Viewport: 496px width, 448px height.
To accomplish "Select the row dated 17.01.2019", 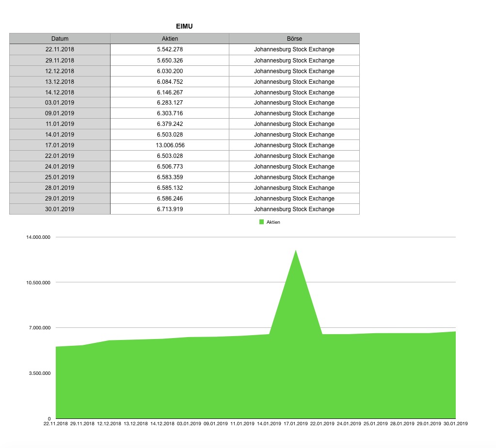I will click(x=59, y=145).
